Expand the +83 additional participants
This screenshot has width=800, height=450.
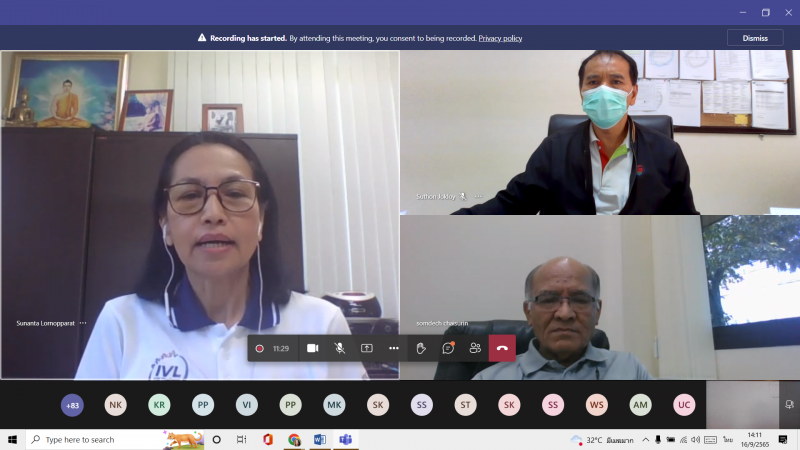tap(72, 405)
